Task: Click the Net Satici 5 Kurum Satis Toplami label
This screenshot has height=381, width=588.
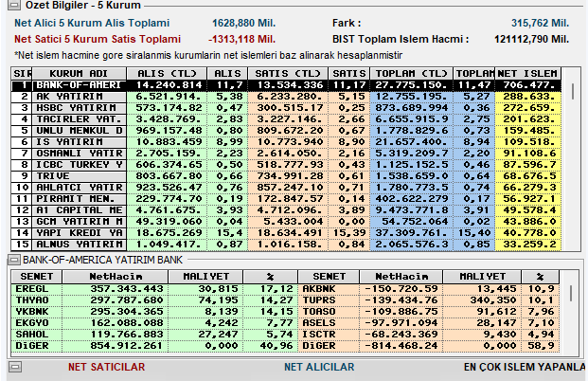Action: 98,39
